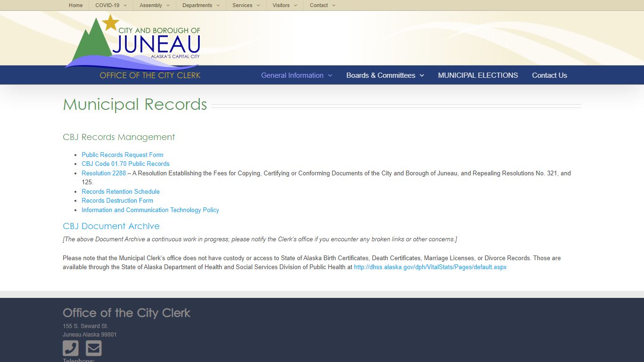Expand Contact dropdown chevron
The image size is (644, 362).
coord(334,6)
